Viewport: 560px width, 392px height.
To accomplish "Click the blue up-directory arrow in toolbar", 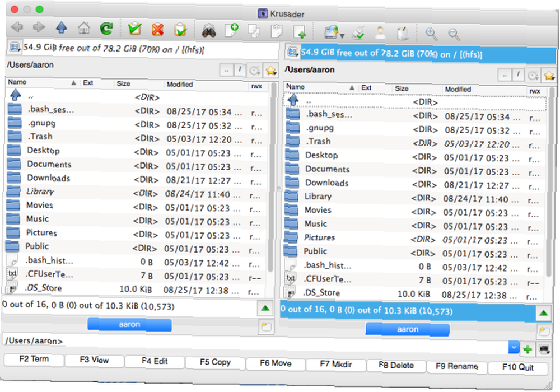I will pos(62,27).
